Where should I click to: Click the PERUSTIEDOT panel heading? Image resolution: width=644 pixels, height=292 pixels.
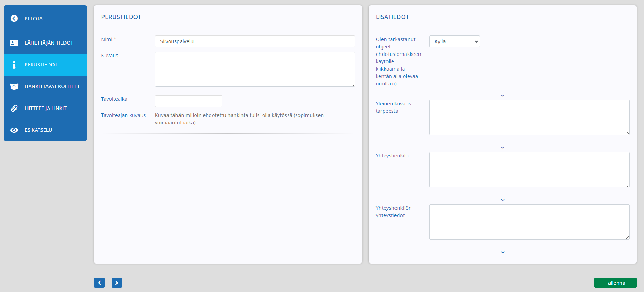coord(121,17)
